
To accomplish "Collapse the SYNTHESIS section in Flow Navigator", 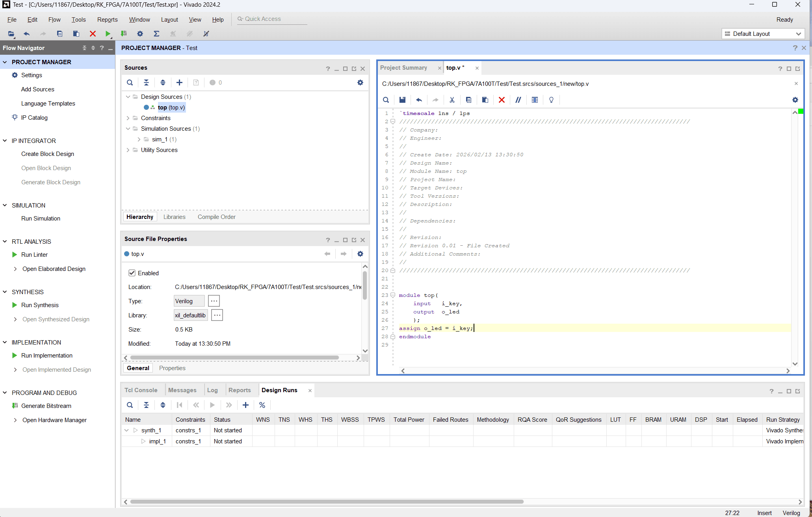I will click(5, 292).
